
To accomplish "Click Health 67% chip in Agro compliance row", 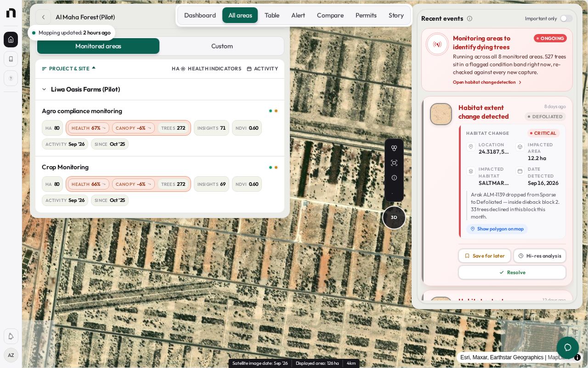I will click(x=89, y=128).
